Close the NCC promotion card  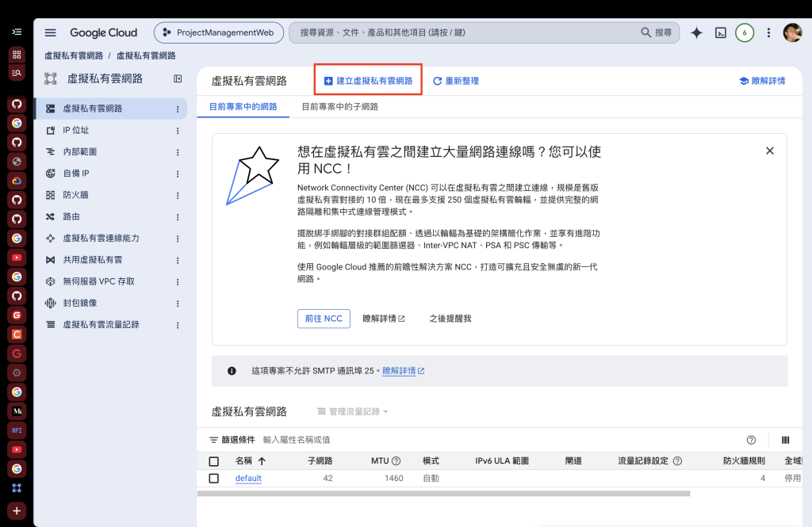770,151
